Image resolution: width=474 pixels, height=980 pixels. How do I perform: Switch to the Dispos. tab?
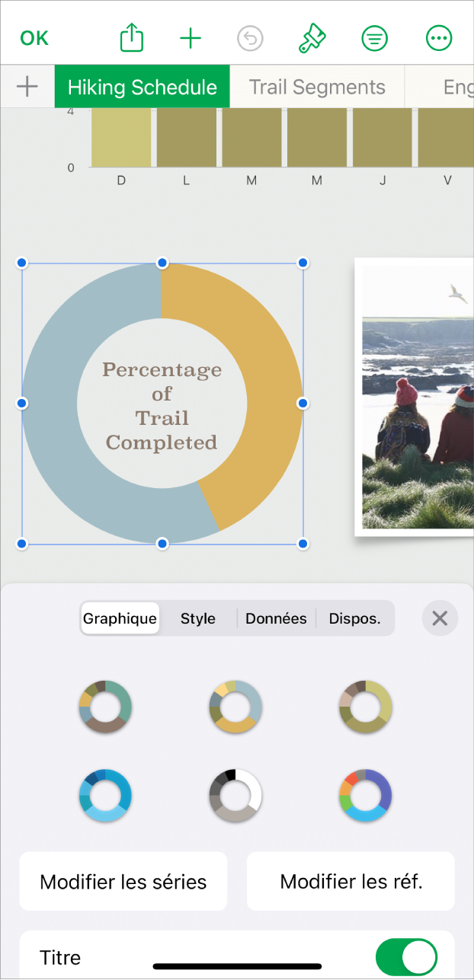tap(354, 618)
